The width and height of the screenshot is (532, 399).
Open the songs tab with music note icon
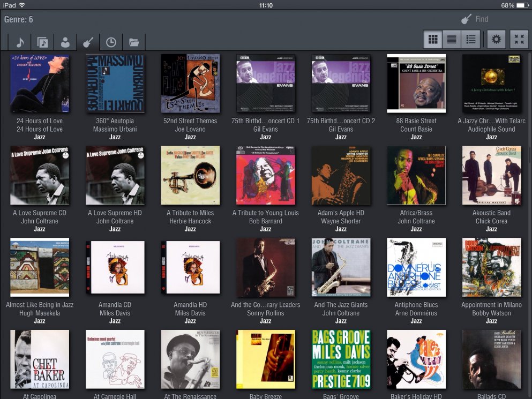[x=20, y=42]
